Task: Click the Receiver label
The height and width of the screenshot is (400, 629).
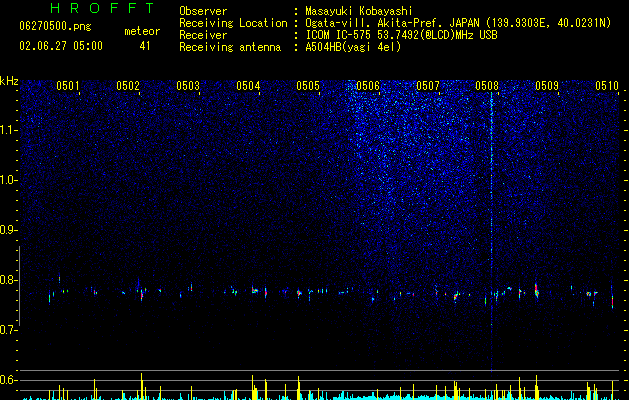Action: coord(203,35)
